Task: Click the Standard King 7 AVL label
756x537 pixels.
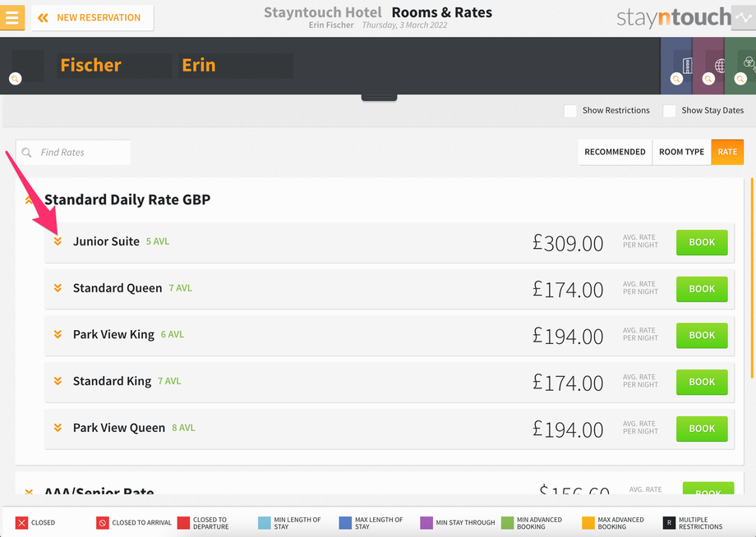Action: (169, 381)
